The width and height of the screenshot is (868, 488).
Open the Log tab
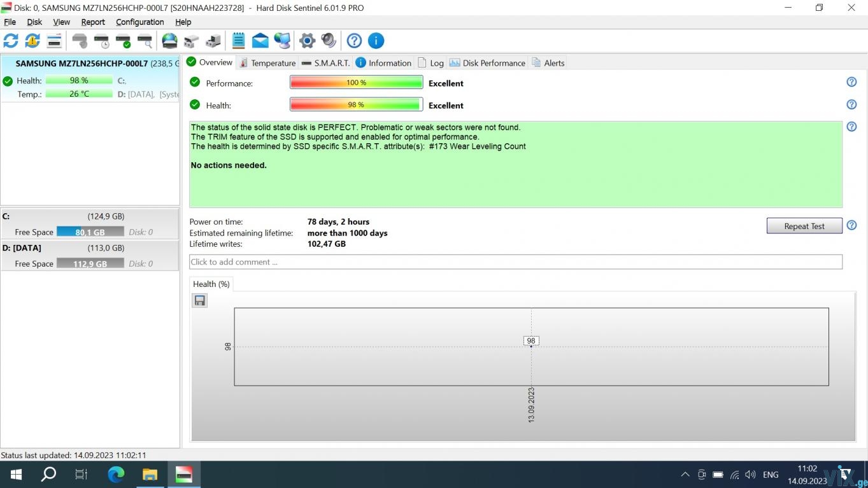(430, 63)
